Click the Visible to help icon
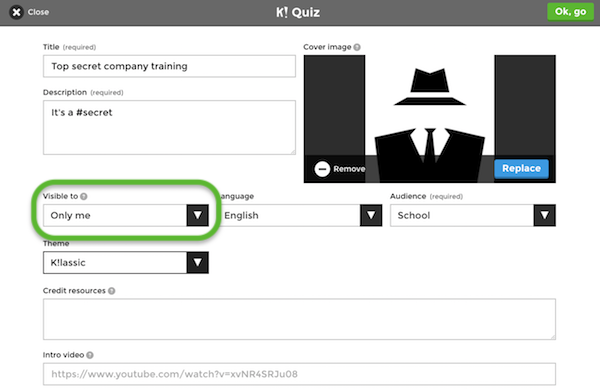Screen dimensions: 600x392 [84, 196]
